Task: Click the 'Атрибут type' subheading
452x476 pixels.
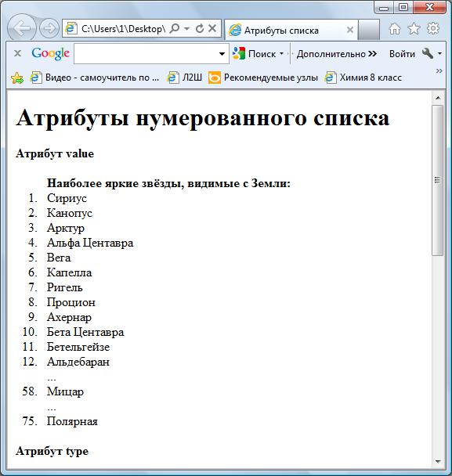Action: click(52, 452)
